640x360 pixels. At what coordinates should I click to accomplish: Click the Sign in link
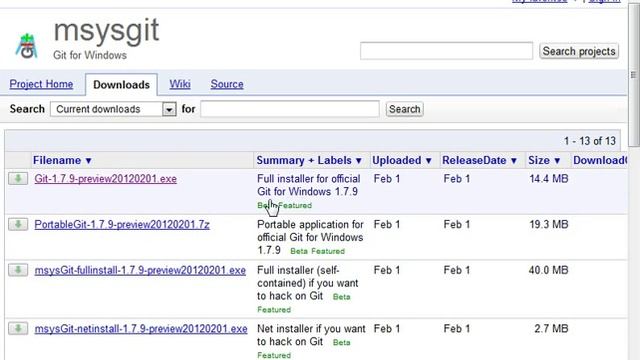[604, 2]
